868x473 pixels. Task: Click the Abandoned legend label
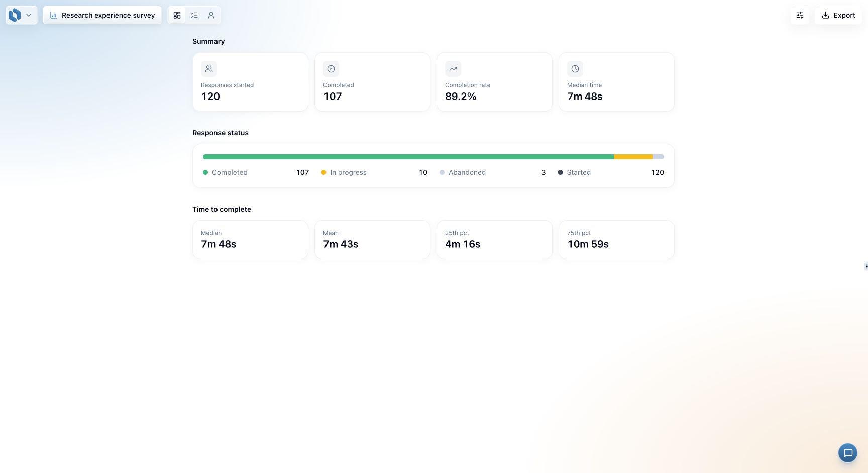[467, 172]
